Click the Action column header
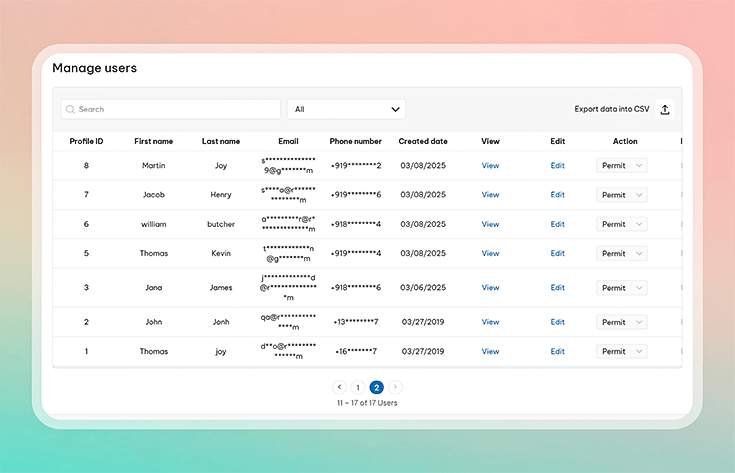The height and width of the screenshot is (473, 735). point(625,141)
